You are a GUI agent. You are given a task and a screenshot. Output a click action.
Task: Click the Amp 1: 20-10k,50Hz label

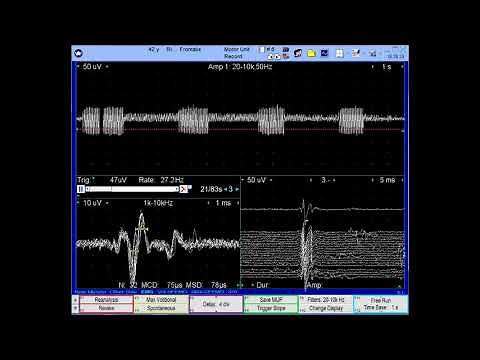tap(240, 67)
